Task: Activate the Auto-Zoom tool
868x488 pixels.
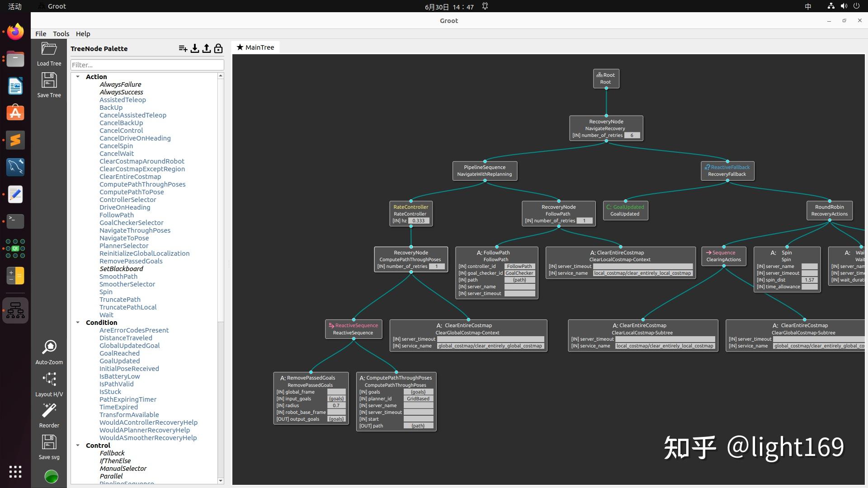Action: coord(49,347)
